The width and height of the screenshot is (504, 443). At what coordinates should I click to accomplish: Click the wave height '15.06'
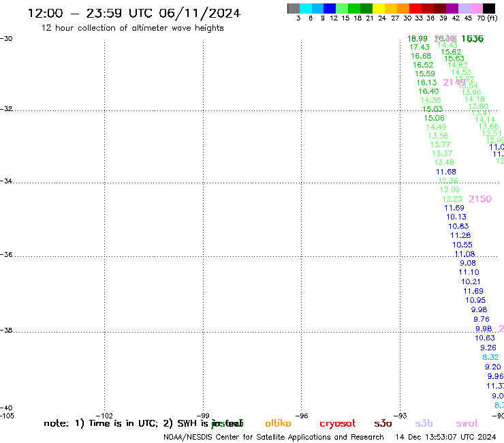click(435, 118)
